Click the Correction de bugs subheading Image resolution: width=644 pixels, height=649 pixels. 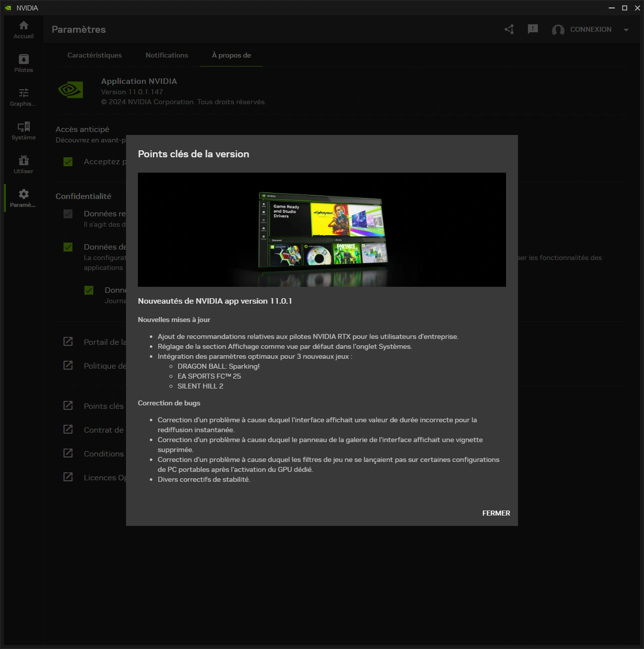pos(169,403)
